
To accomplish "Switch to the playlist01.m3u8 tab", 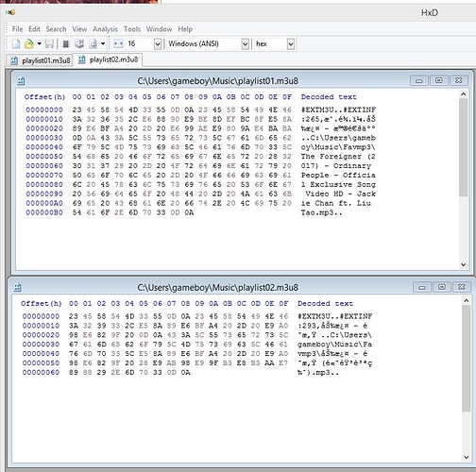I will point(40,60).
